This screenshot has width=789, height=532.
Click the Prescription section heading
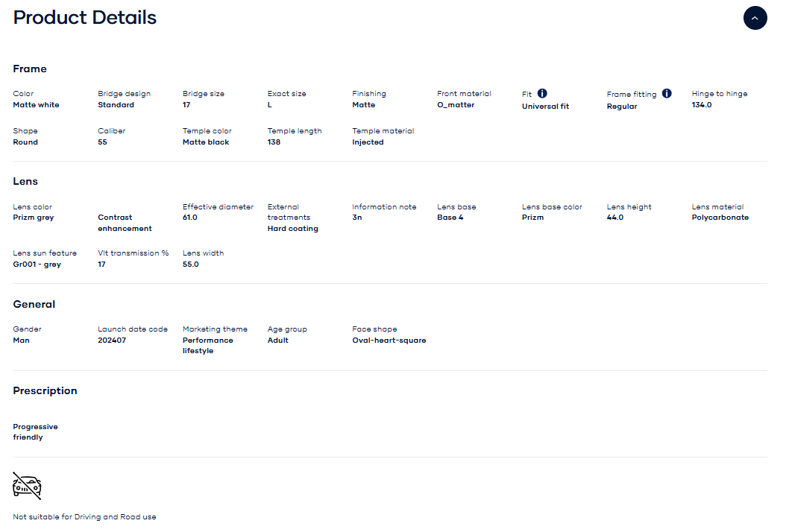tap(45, 390)
